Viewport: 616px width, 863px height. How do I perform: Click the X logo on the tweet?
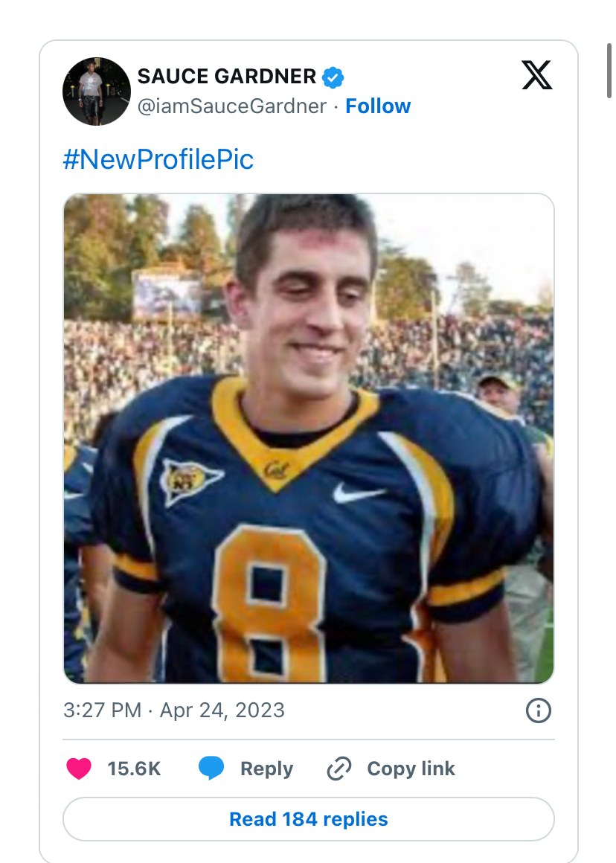(x=536, y=75)
